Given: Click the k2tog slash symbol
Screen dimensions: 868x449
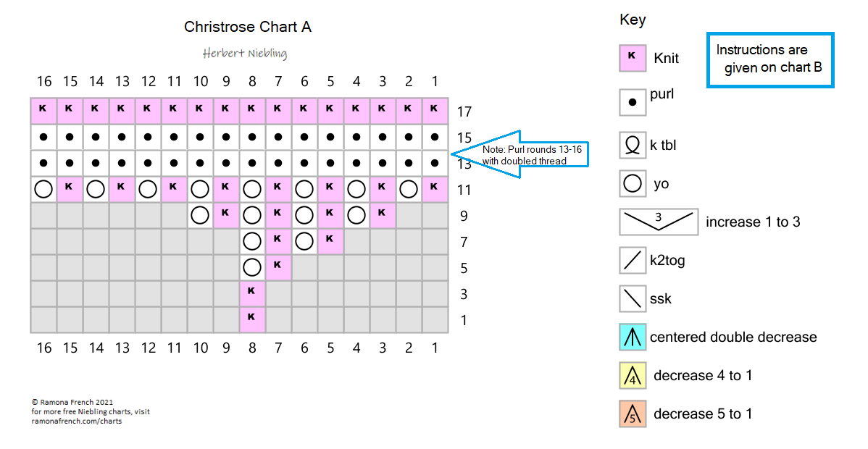Looking at the screenshot, I should pos(633,260).
